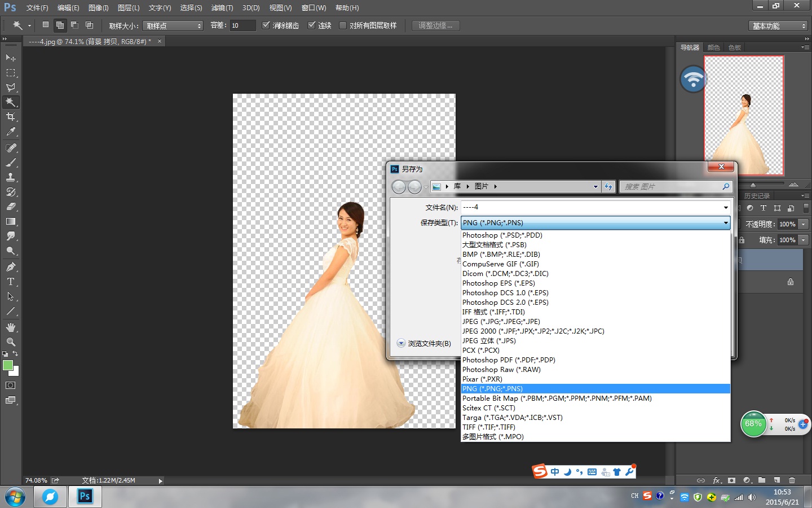Select the Pen tool
This screenshot has width=812, height=508.
(11, 267)
